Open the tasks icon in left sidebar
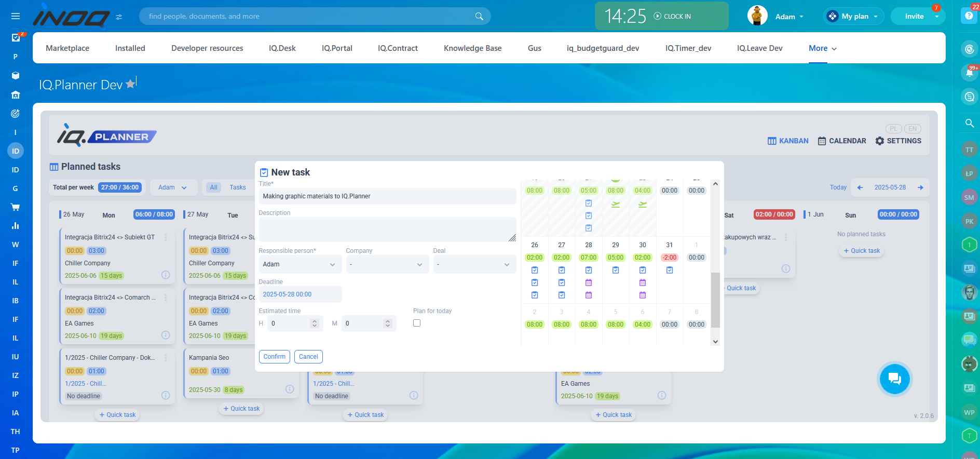 coord(16,37)
